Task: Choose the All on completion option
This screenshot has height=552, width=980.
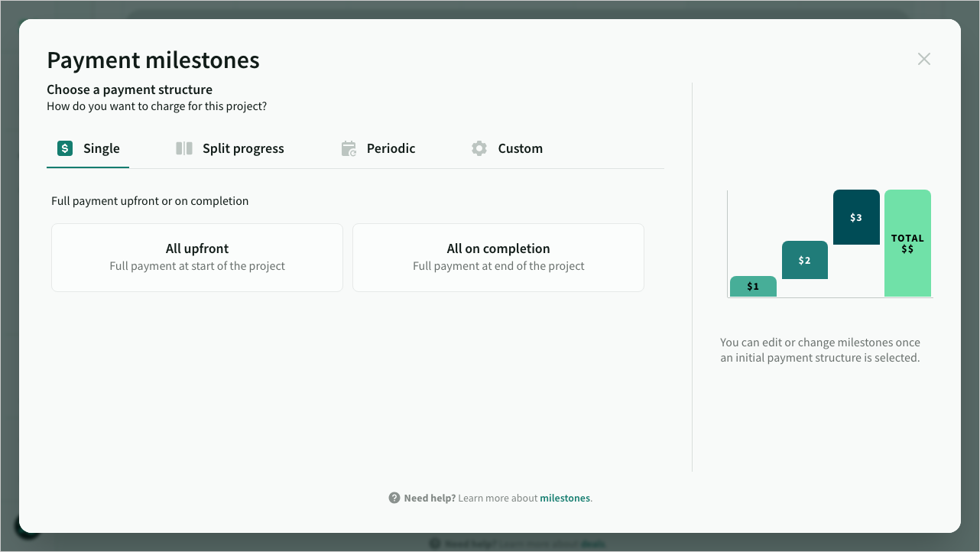Action: coord(498,257)
